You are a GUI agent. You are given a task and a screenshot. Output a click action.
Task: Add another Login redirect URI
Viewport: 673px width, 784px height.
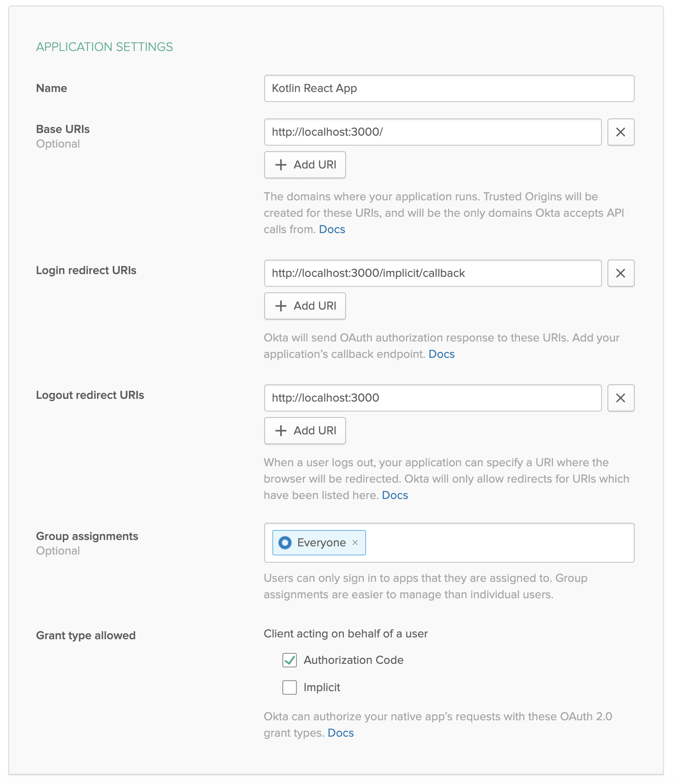pyautogui.click(x=305, y=306)
